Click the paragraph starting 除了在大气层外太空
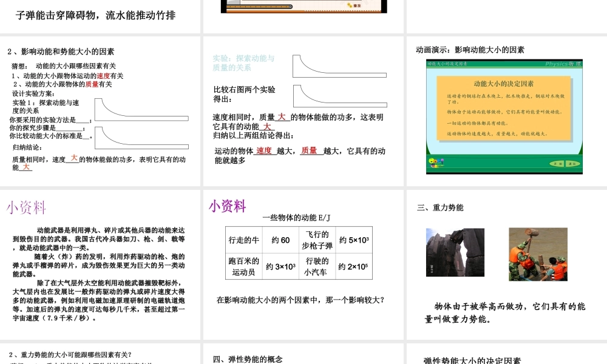The image size is (607, 364). coord(99,300)
